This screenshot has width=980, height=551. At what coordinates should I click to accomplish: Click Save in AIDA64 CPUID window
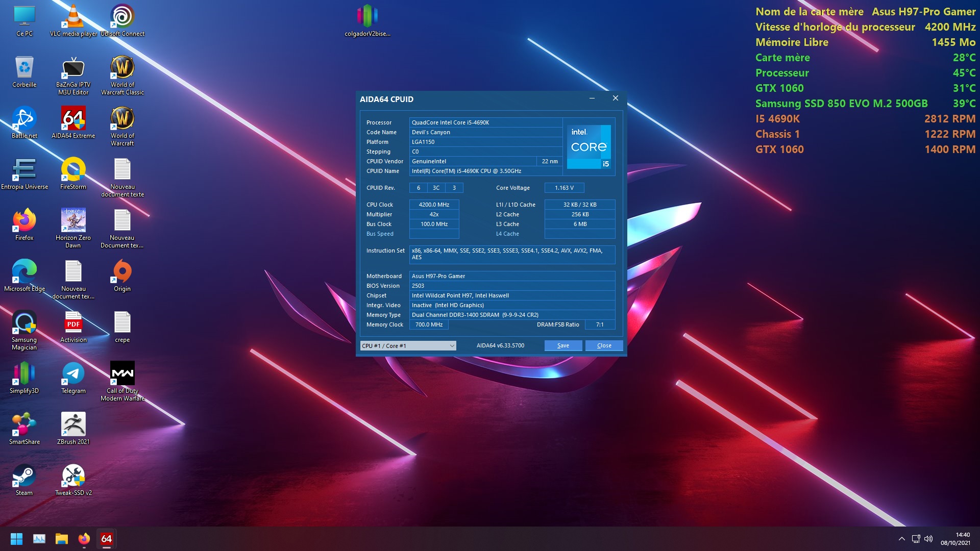563,345
